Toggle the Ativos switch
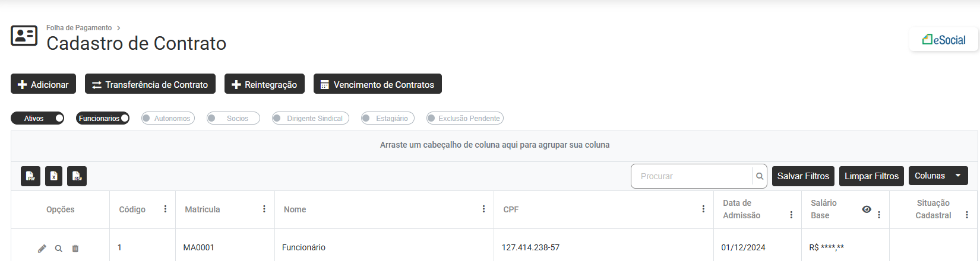Image resolution: width=980 pixels, height=261 pixels. (x=37, y=119)
